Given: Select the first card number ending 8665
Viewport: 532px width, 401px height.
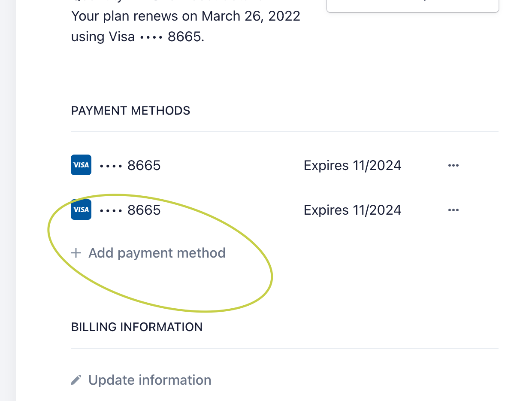Looking at the screenshot, I should [x=130, y=165].
